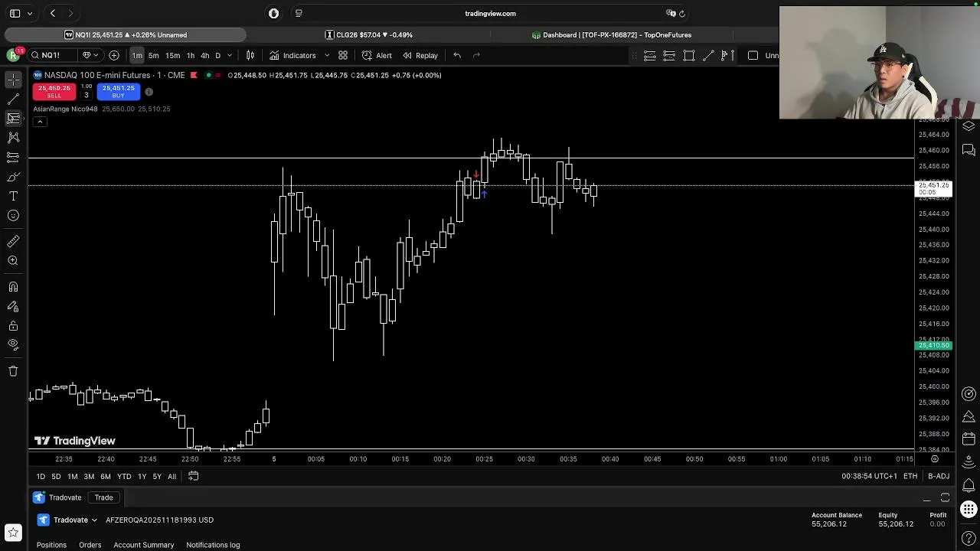Open the object tree layers icon in right sidebar
Viewport: 980px width, 551px height.
coord(969,126)
